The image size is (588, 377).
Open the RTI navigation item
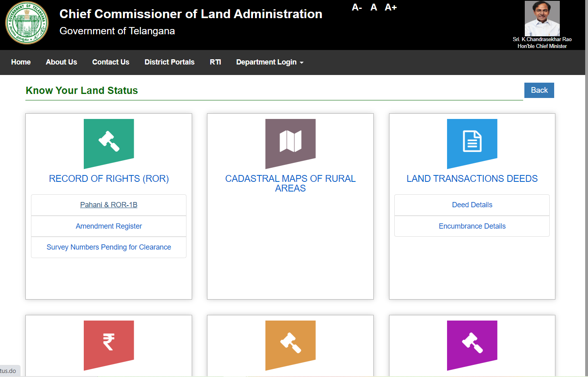coord(215,62)
